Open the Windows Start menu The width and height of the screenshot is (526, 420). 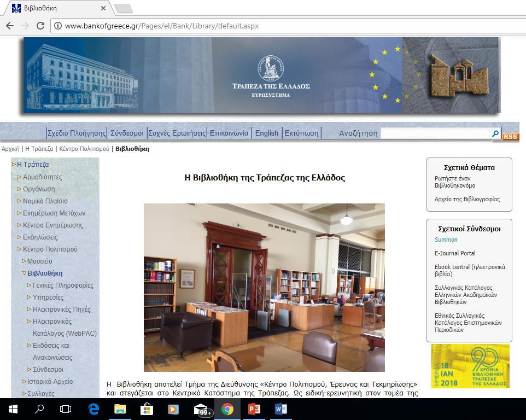click(13, 409)
